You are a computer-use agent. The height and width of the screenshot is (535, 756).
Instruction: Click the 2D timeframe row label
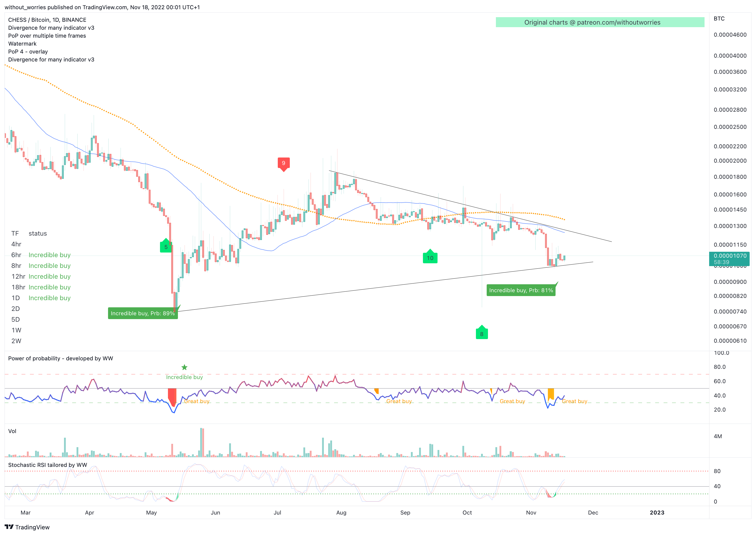[x=15, y=309]
